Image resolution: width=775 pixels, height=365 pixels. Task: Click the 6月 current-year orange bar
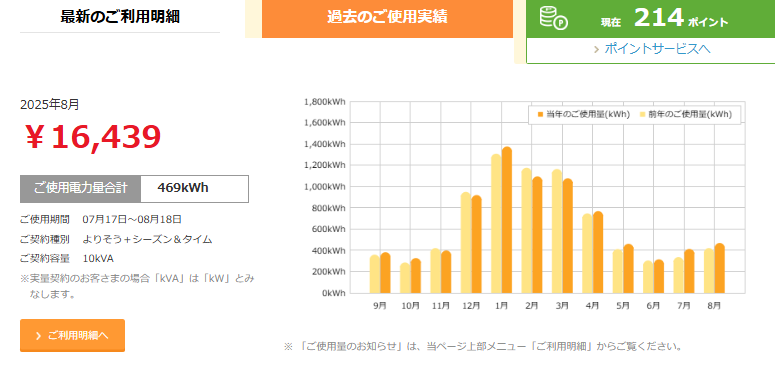[x=658, y=276]
